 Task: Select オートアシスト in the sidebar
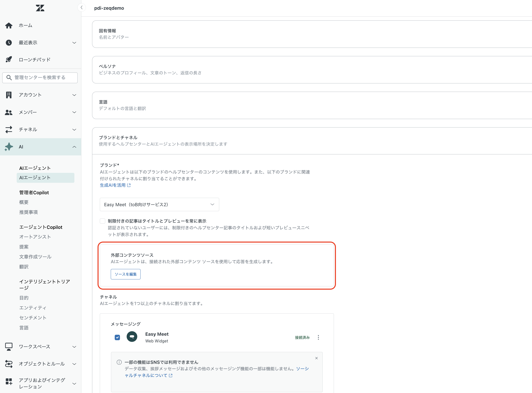pyautogui.click(x=35, y=237)
